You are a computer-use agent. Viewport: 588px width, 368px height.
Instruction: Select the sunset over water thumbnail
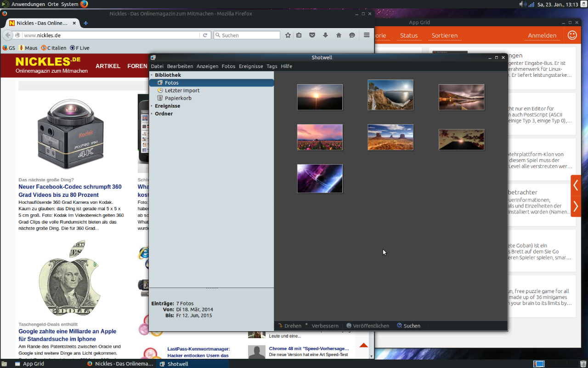point(320,97)
